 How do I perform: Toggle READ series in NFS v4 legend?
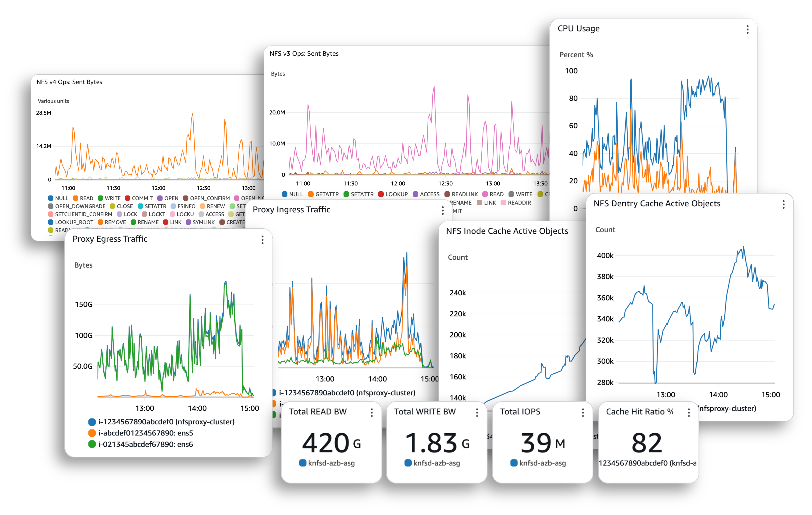tap(83, 198)
